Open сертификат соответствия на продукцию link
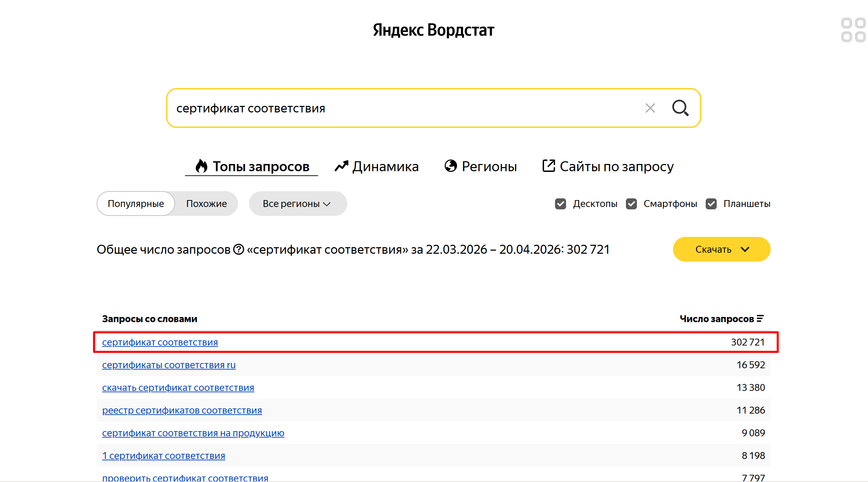Image resolution: width=868 pixels, height=482 pixels. click(193, 433)
